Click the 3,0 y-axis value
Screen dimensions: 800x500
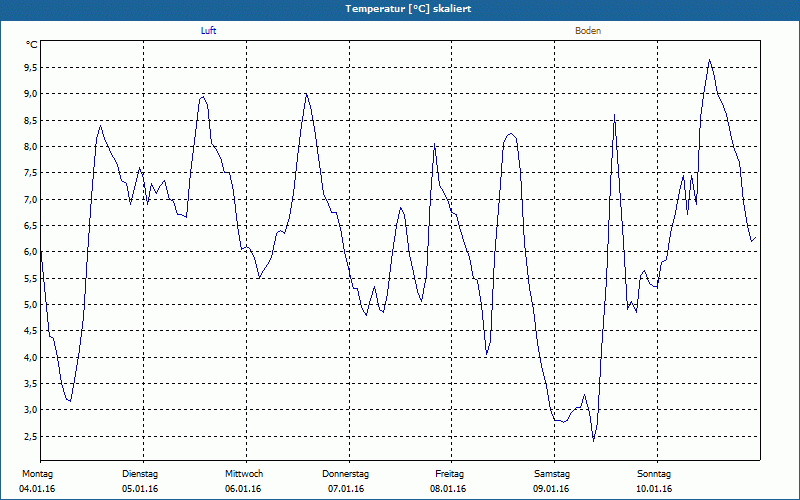coord(32,410)
